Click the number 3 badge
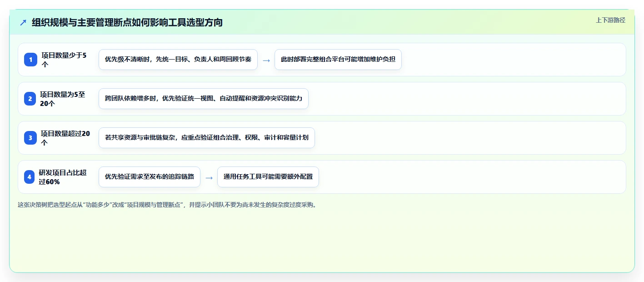 (30, 138)
